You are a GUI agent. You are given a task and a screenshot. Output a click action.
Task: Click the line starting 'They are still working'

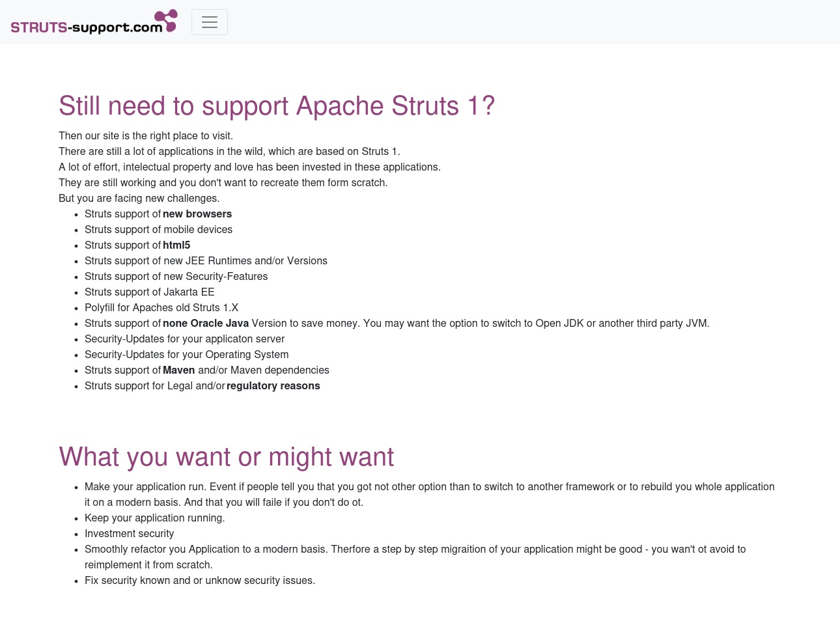tap(223, 182)
